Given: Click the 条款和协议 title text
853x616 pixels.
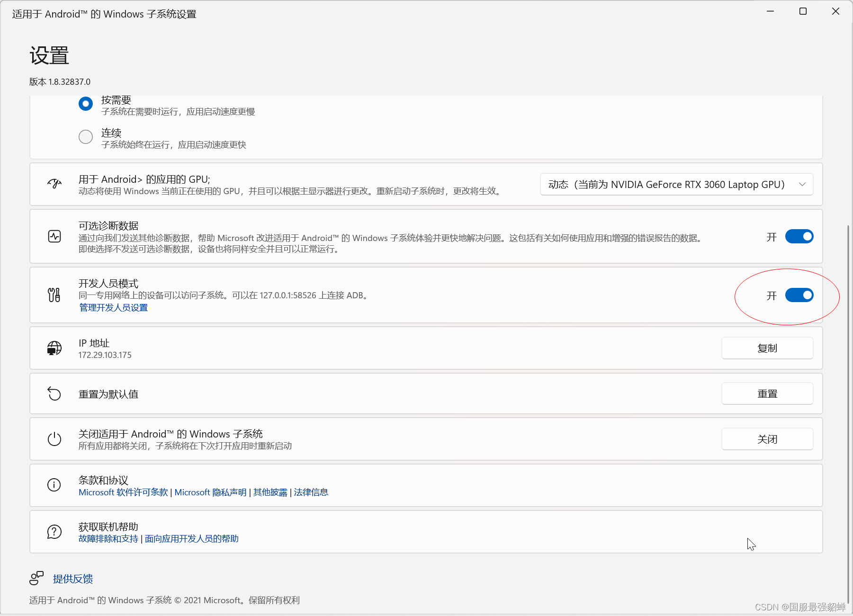Looking at the screenshot, I should 103,480.
